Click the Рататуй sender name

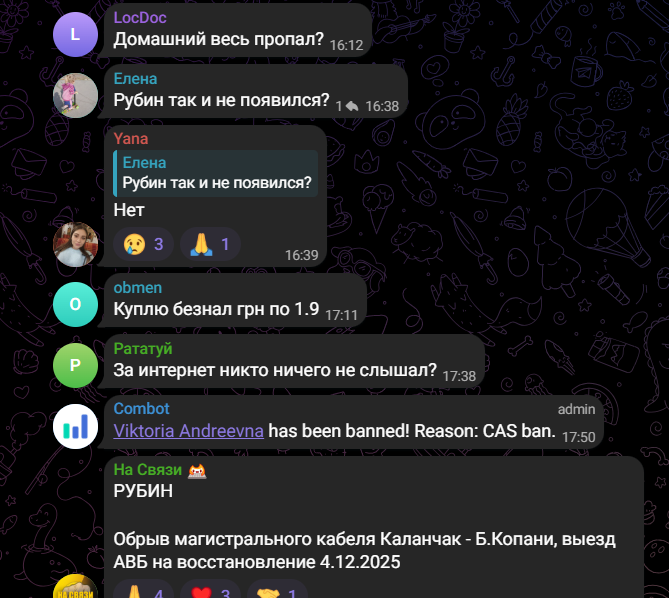143,348
